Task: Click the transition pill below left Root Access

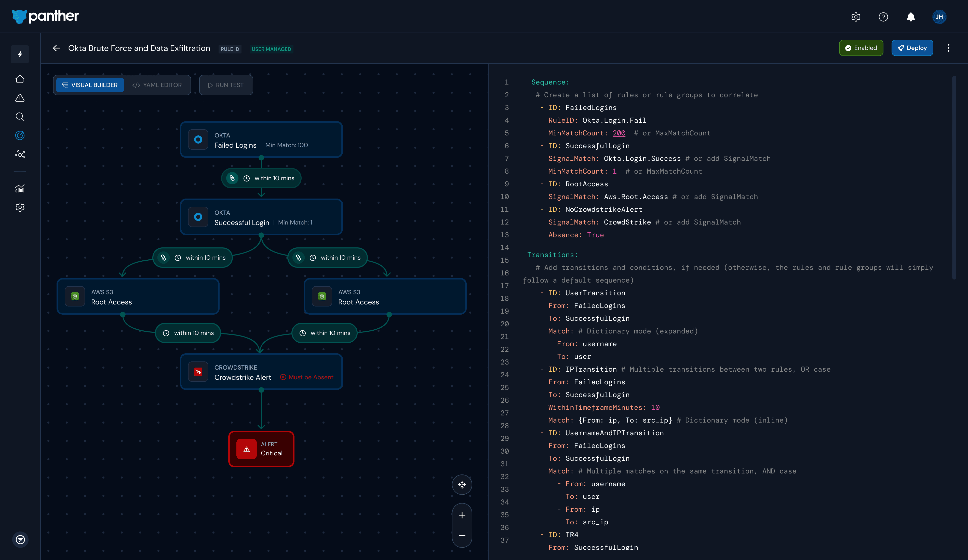Action: point(188,333)
